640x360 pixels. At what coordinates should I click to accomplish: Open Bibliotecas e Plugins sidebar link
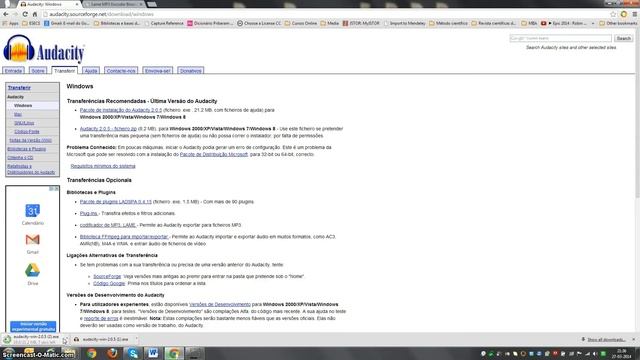[27, 149]
